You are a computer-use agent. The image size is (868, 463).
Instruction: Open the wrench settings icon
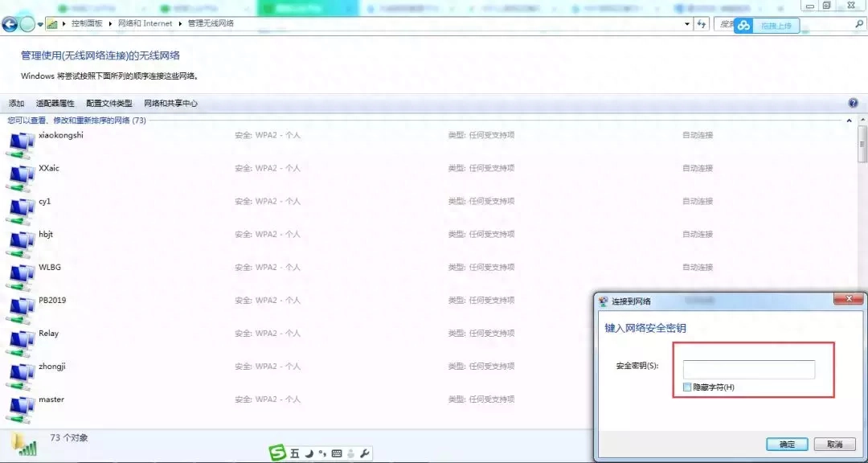click(x=364, y=453)
